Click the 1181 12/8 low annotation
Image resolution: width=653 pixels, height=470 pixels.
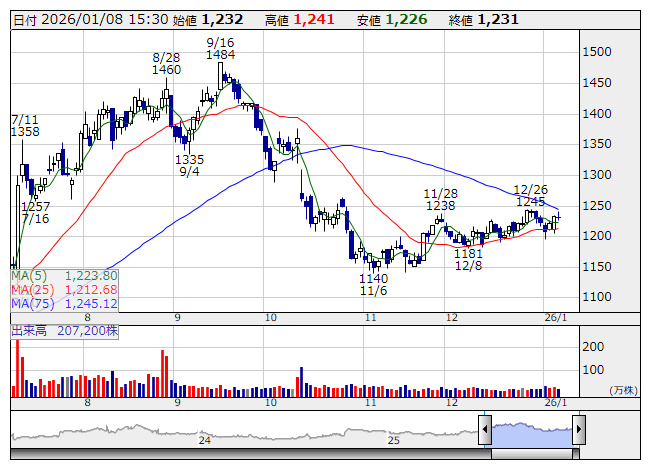coord(469,259)
